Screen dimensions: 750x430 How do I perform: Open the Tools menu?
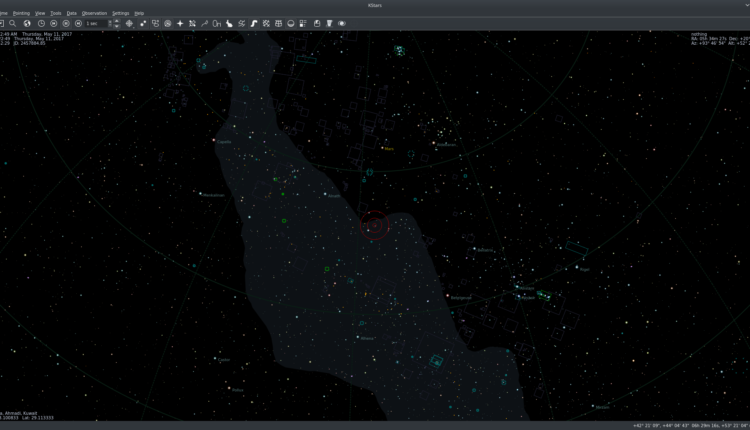[56, 13]
